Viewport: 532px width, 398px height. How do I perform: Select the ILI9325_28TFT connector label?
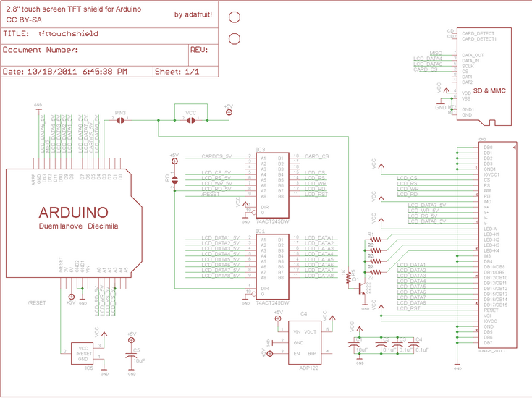(x=492, y=351)
